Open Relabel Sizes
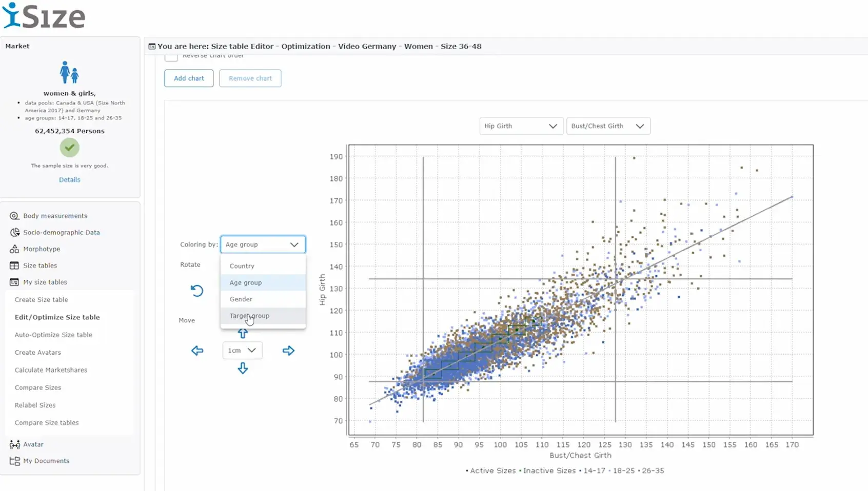This screenshot has width=868, height=491. coord(35,405)
